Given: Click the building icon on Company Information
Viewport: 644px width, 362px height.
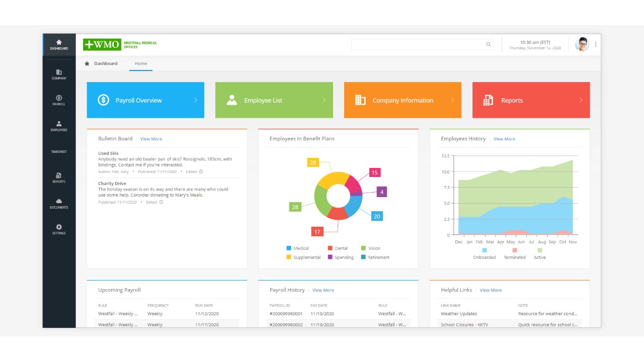Looking at the screenshot, I should 360,100.
